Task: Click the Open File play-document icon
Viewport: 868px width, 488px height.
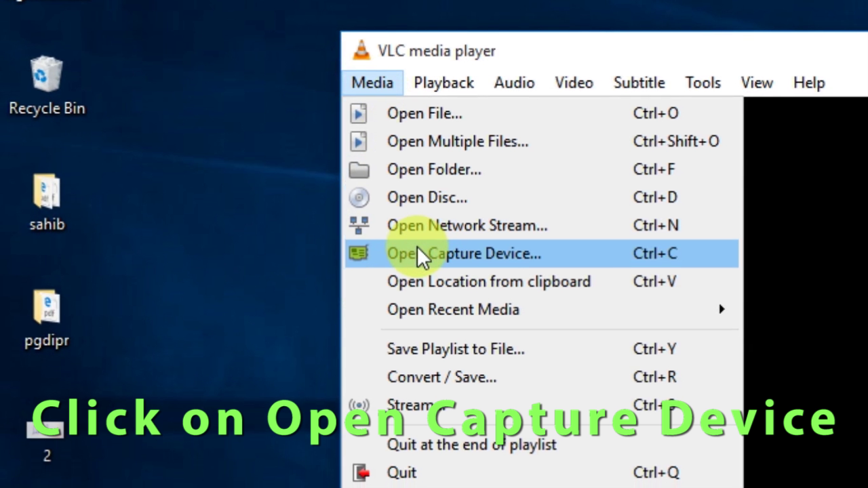Action: [359, 113]
